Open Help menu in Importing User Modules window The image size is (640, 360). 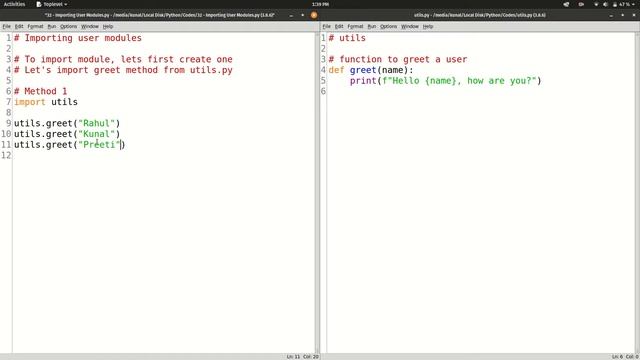pos(107,26)
